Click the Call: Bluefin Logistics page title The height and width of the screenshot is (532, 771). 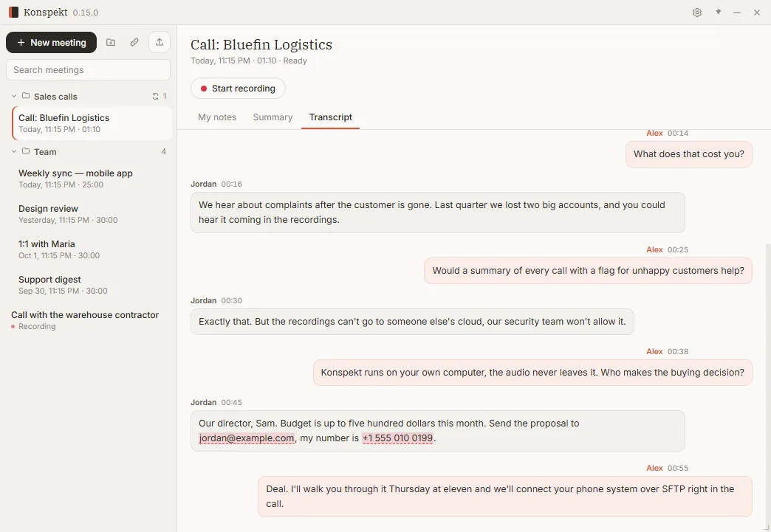(261, 45)
